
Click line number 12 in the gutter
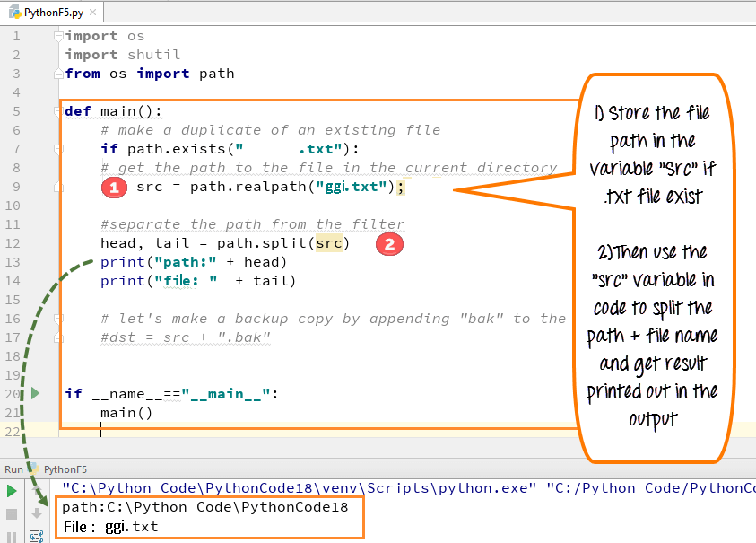coord(18,243)
